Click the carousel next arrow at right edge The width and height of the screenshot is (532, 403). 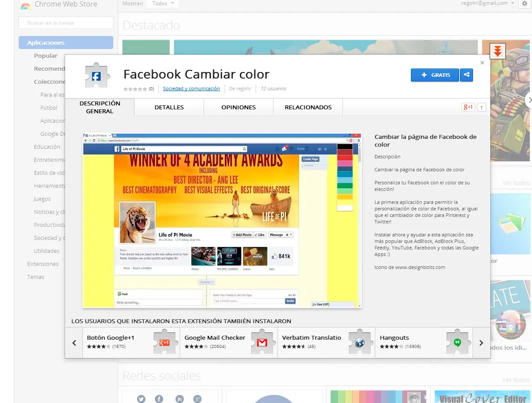(x=528, y=100)
